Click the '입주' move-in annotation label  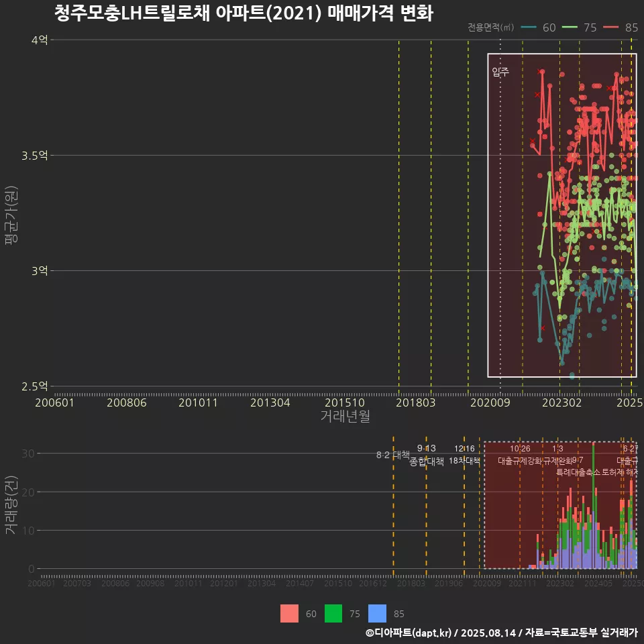[x=500, y=72]
